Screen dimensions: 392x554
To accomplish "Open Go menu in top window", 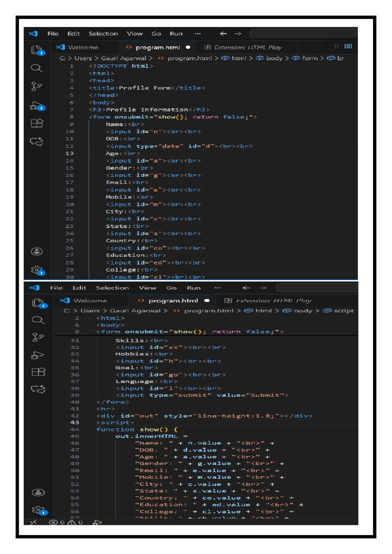I will (156, 34).
